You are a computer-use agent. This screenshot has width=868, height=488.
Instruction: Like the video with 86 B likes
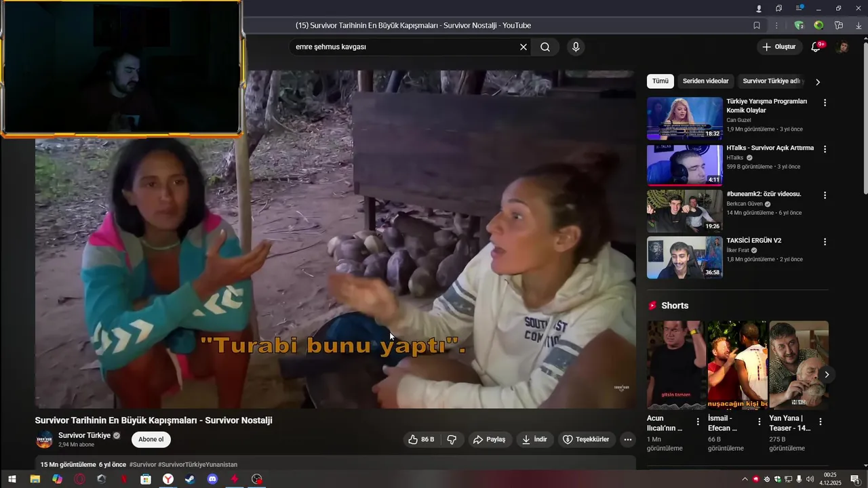pyautogui.click(x=421, y=439)
